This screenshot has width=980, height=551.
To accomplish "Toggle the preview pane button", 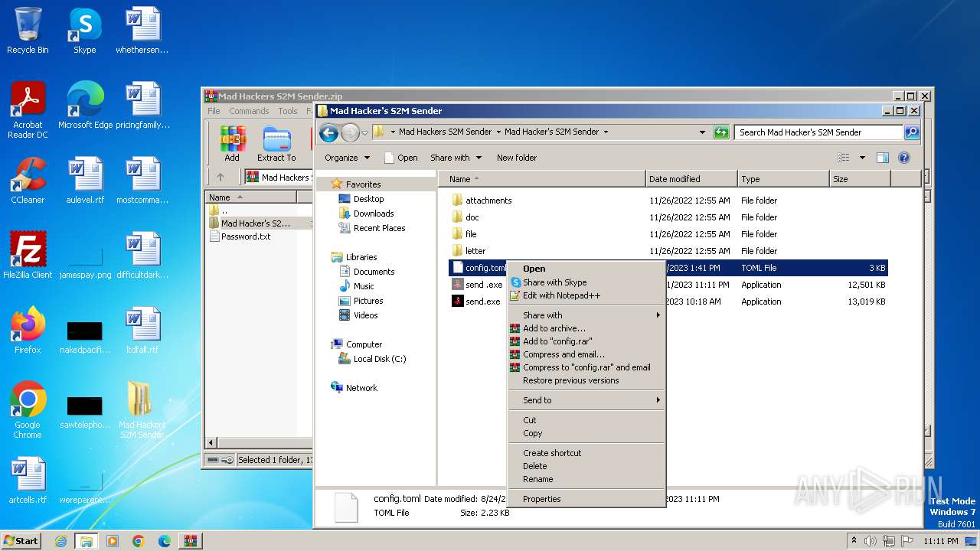I will coord(882,158).
